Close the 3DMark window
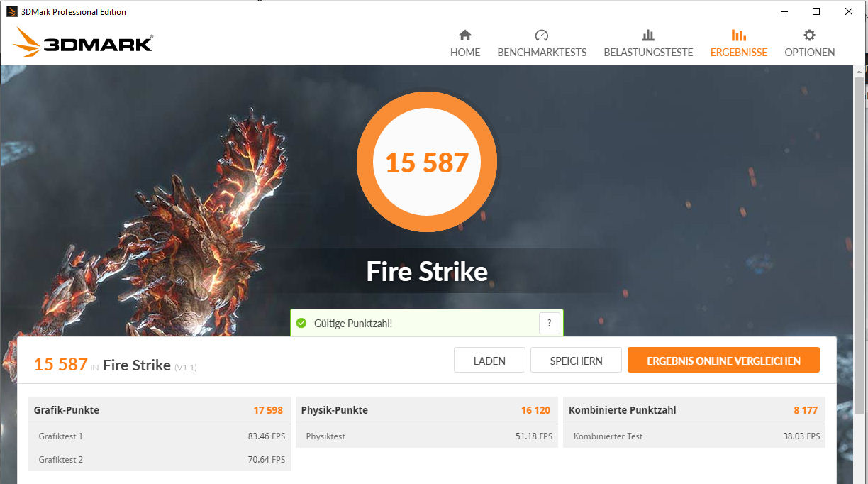 (x=849, y=11)
